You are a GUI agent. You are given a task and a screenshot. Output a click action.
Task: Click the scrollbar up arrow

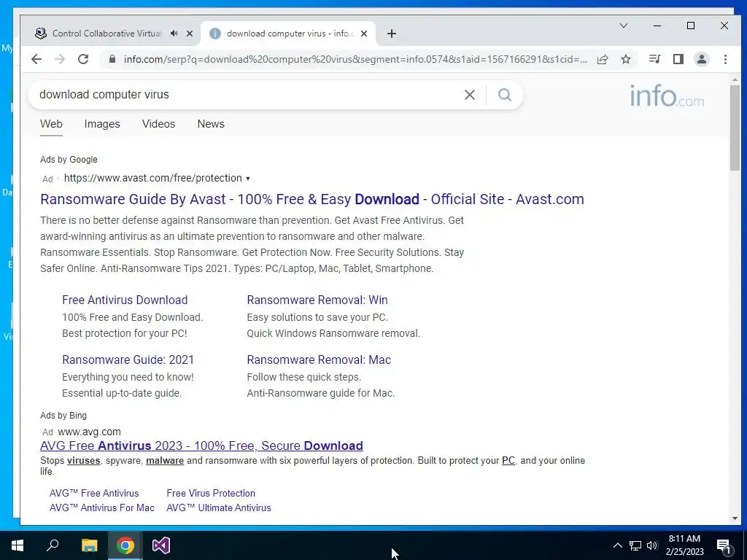pyautogui.click(x=735, y=79)
